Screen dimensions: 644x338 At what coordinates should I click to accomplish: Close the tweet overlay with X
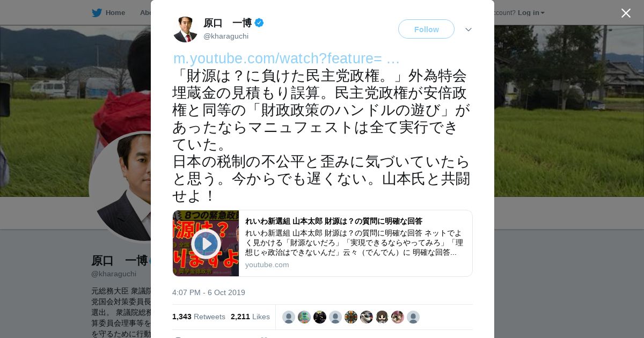[626, 13]
